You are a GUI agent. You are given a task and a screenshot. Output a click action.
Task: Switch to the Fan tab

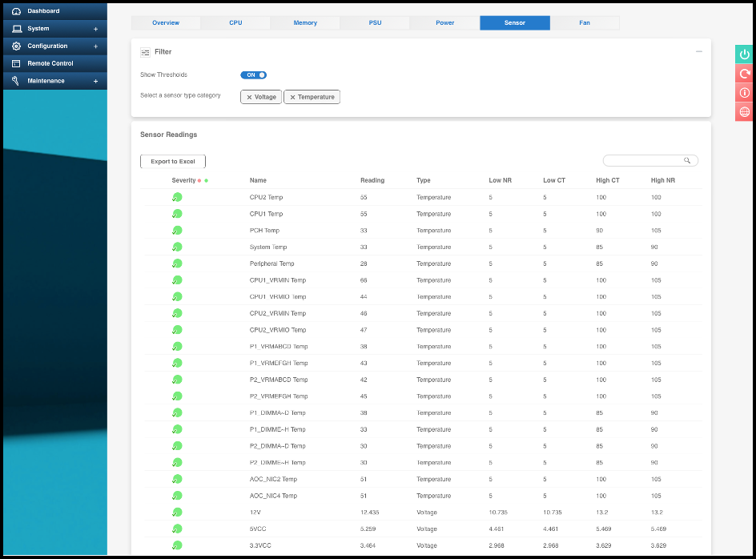(x=585, y=22)
